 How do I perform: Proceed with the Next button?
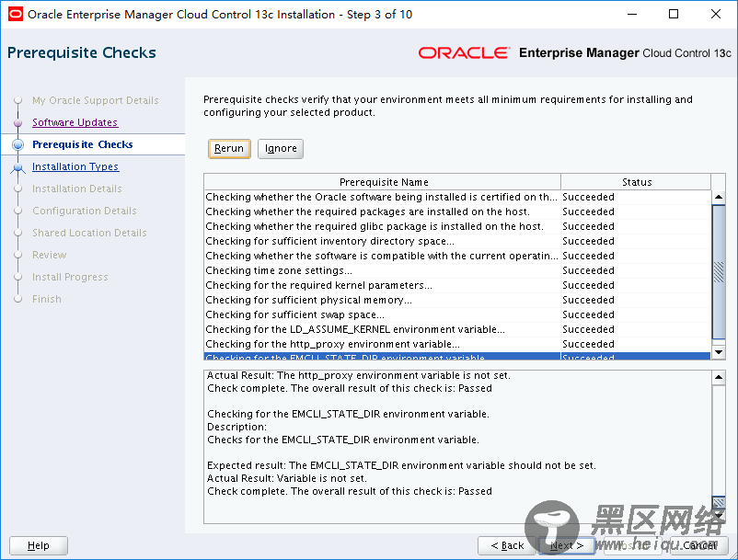[x=567, y=545]
